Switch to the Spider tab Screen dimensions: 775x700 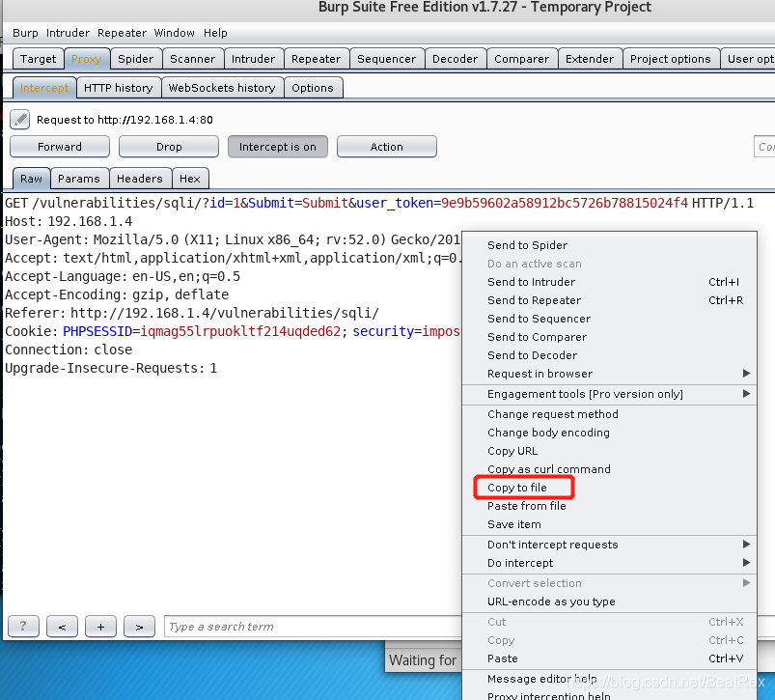135,59
